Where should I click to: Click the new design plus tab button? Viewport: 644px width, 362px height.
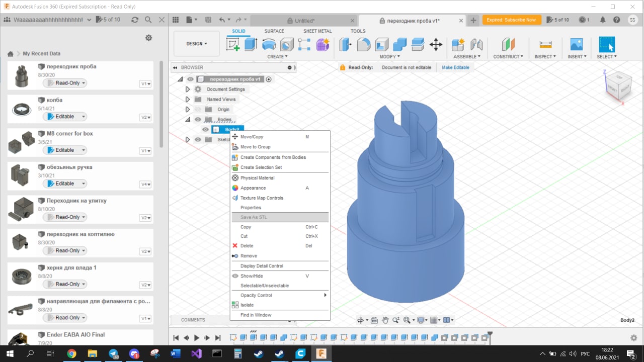pos(473,20)
